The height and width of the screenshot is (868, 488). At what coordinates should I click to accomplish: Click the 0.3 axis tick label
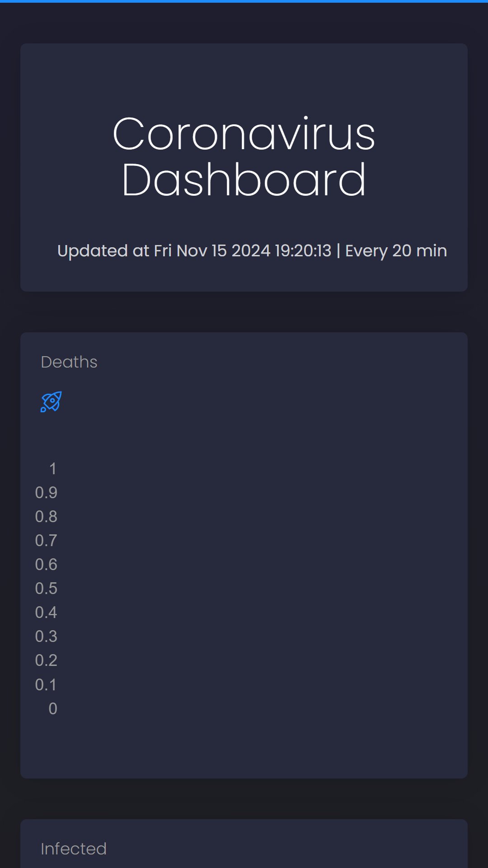[46, 637]
